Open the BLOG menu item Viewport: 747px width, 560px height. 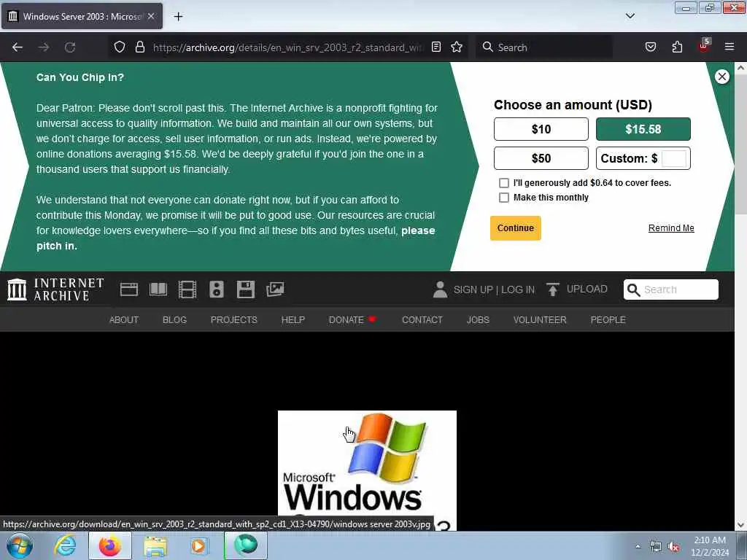click(x=174, y=320)
